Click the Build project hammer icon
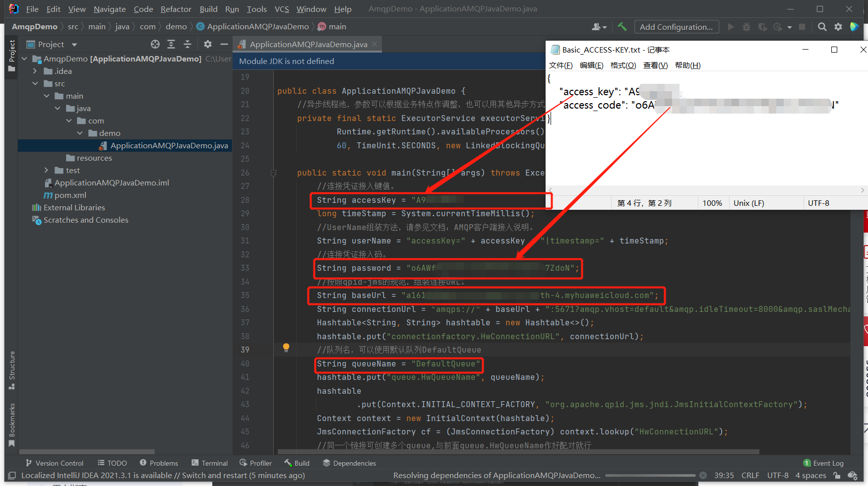The width and height of the screenshot is (868, 486). coord(622,27)
